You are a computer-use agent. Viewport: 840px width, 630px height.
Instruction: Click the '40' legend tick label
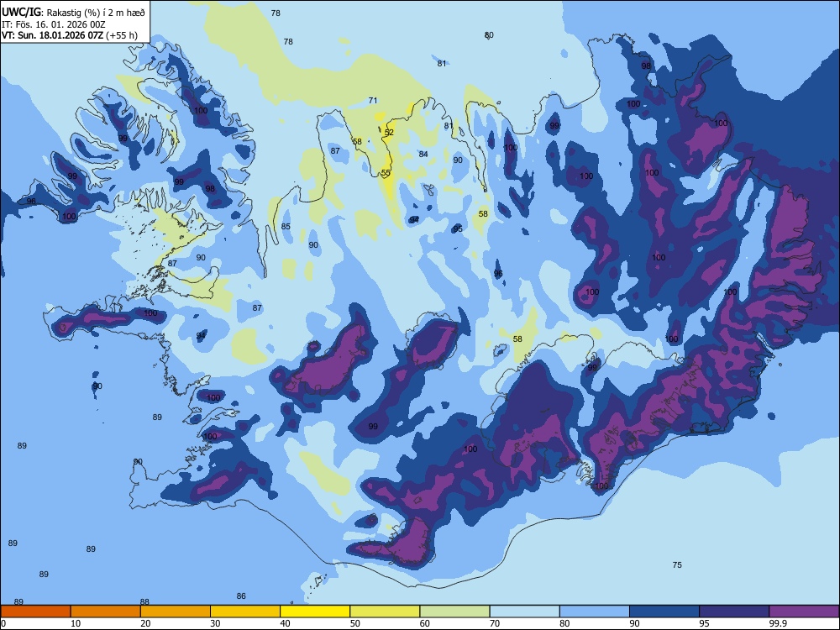(x=285, y=623)
